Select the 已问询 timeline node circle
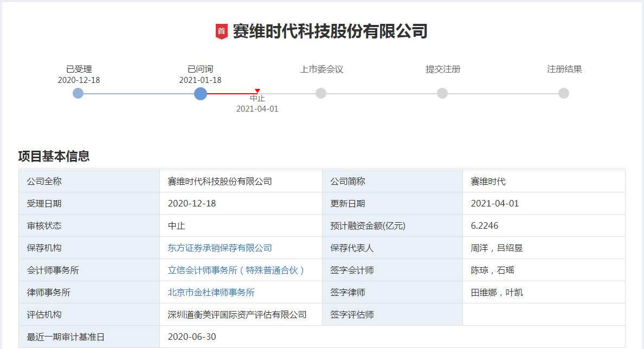Screen dimensions: 644x349 201,93
